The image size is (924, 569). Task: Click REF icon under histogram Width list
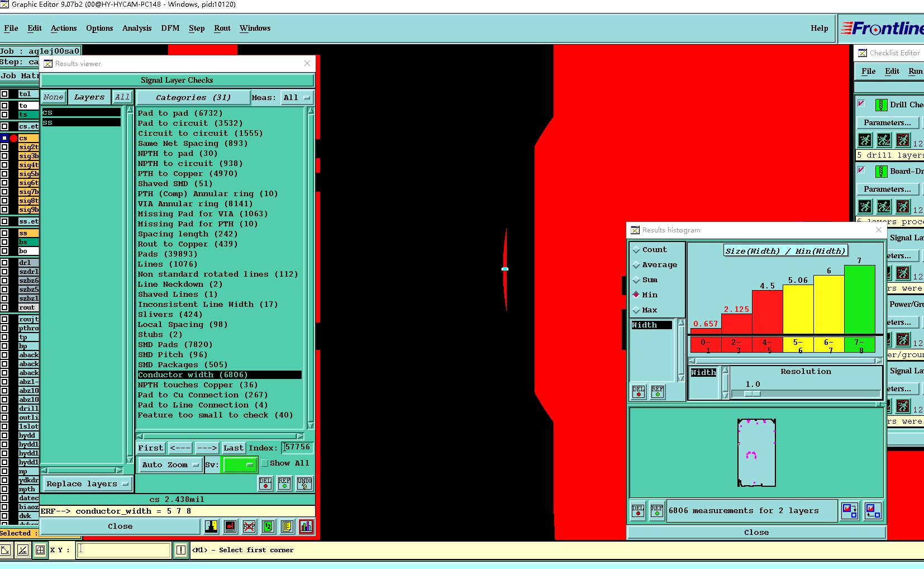point(658,392)
